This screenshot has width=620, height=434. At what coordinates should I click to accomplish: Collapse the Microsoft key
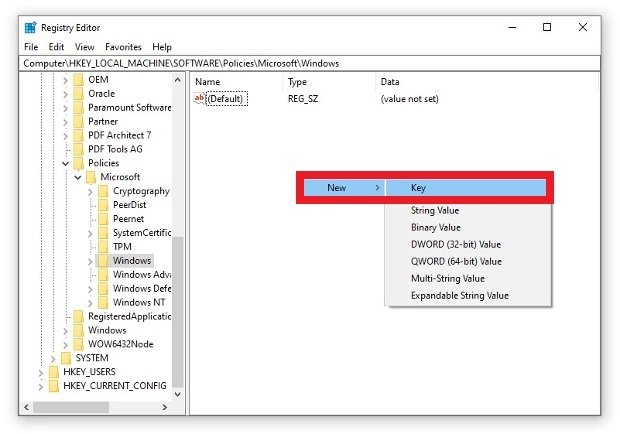click(x=78, y=177)
